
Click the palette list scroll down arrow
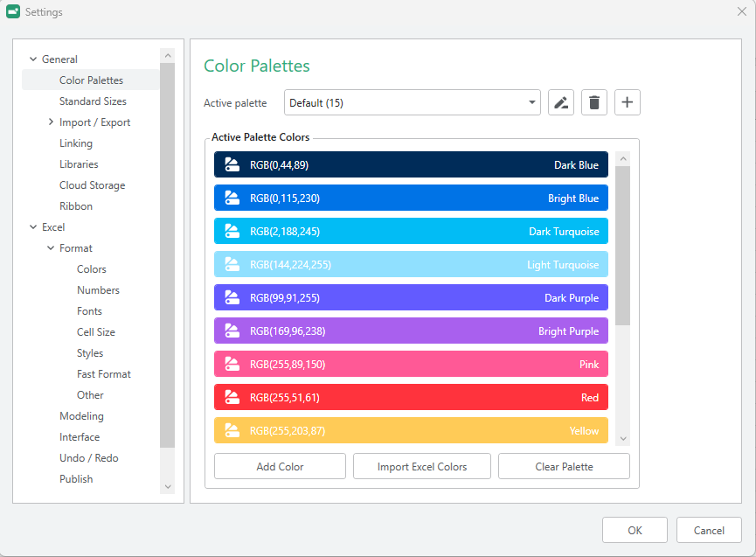tap(623, 439)
